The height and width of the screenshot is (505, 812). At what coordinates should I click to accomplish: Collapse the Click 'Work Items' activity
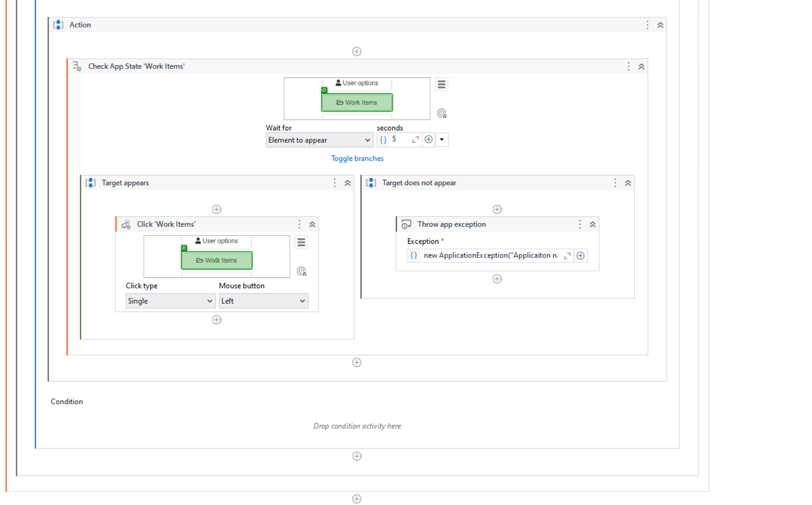pos(312,224)
